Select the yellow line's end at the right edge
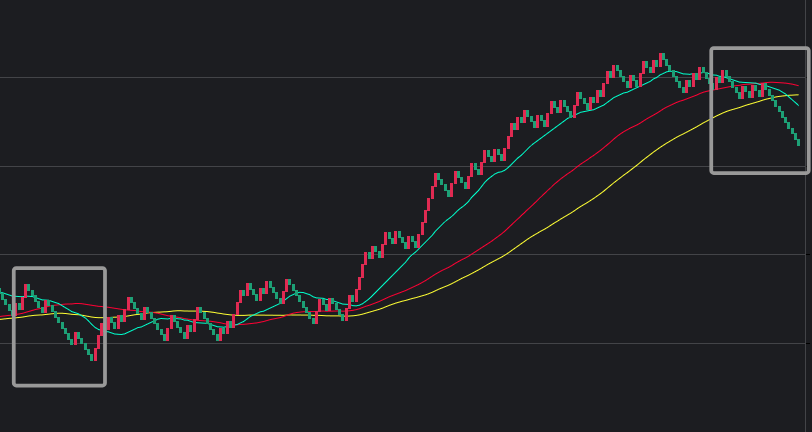812x432 pixels. [x=797, y=95]
